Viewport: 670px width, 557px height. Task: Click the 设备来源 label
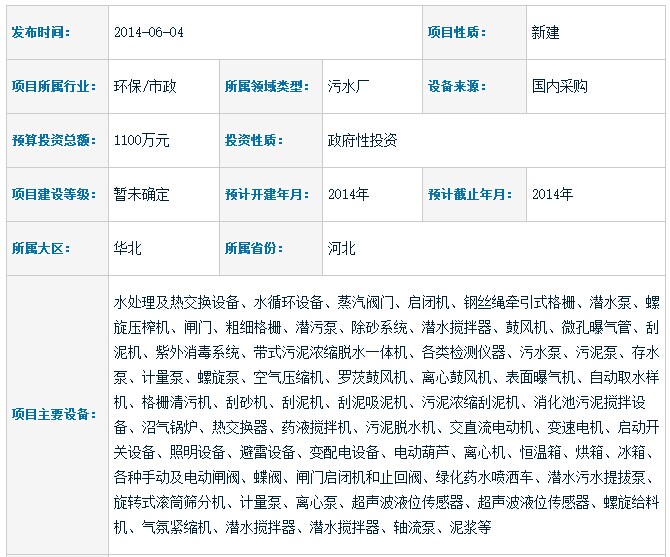pyautogui.click(x=457, y=86)
